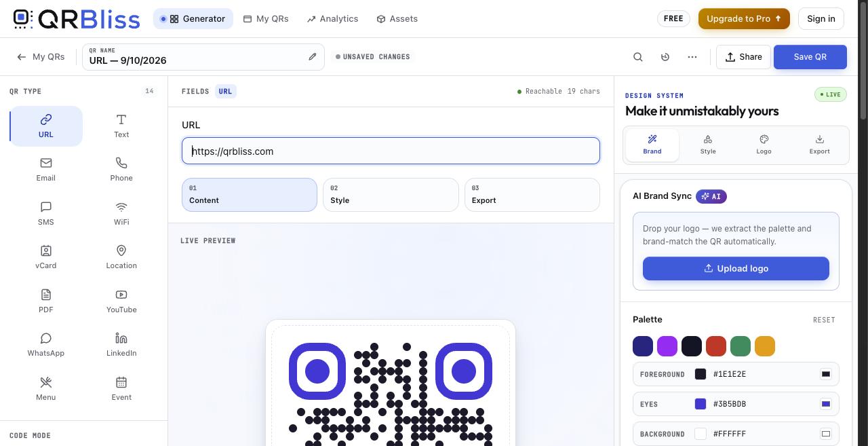Click the UNSAVED CHANGES indicator
868x446 pixels.
click(373, 57)
